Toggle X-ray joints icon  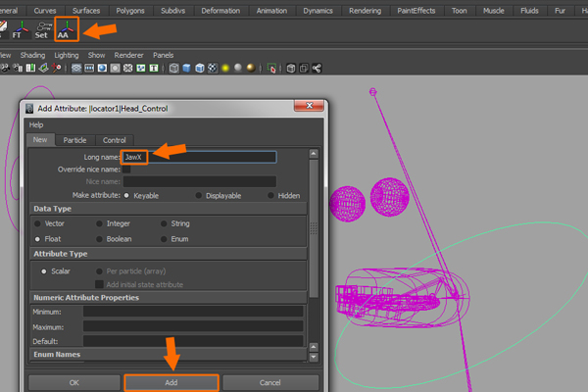click(x=317, y=68)
